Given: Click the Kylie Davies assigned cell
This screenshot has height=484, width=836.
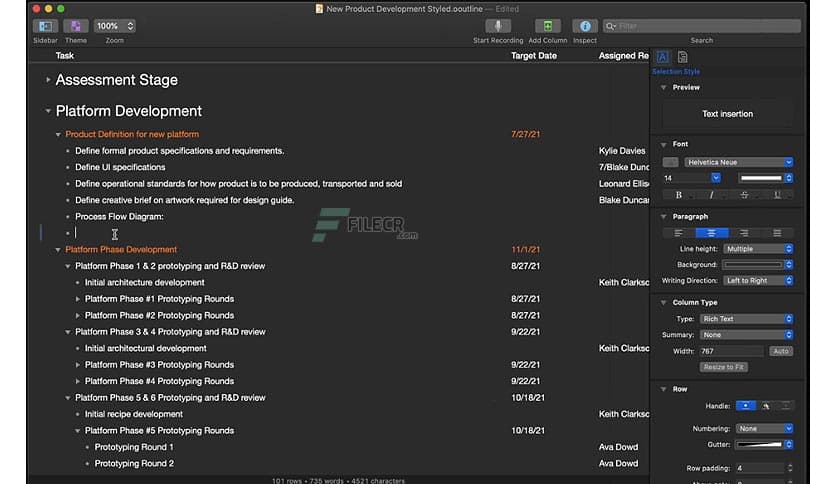Looking at the screenshot, I should [x=622, y=151].
